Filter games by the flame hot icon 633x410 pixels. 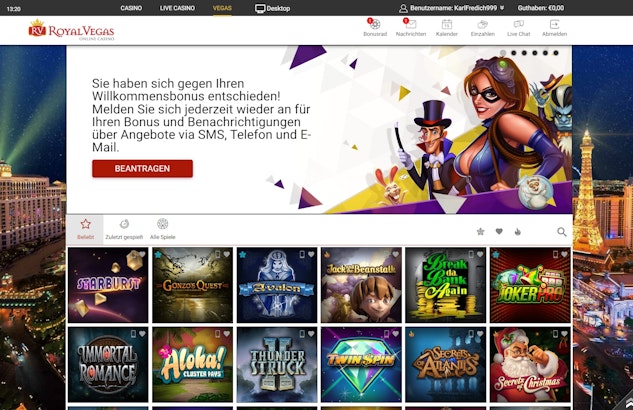[518, 232]
